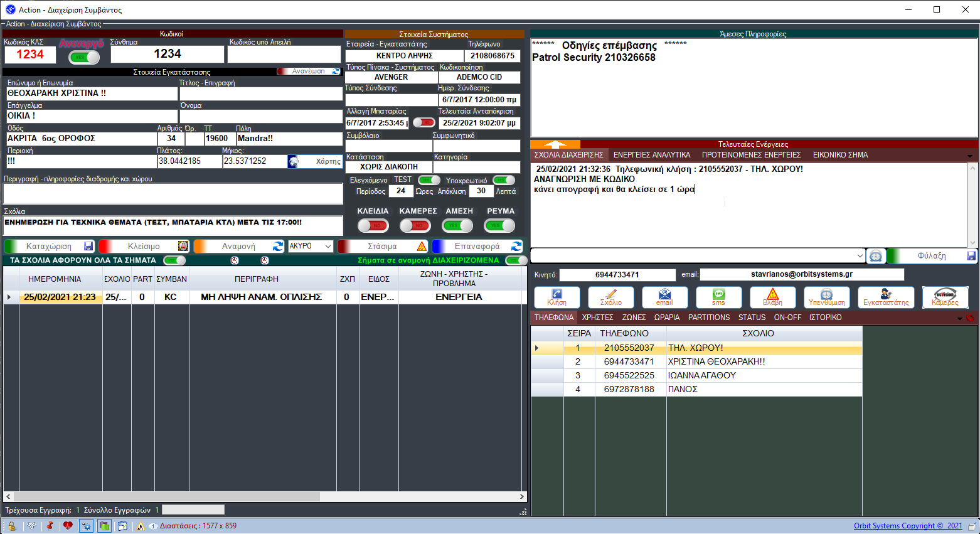Click the Βλάβη warning triangle button
Screen dimensions: 980x534
click(x=772, y=297)
